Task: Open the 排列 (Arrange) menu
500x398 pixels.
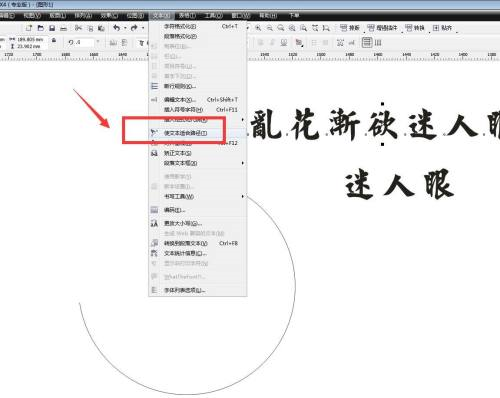Action: (83, 16)
